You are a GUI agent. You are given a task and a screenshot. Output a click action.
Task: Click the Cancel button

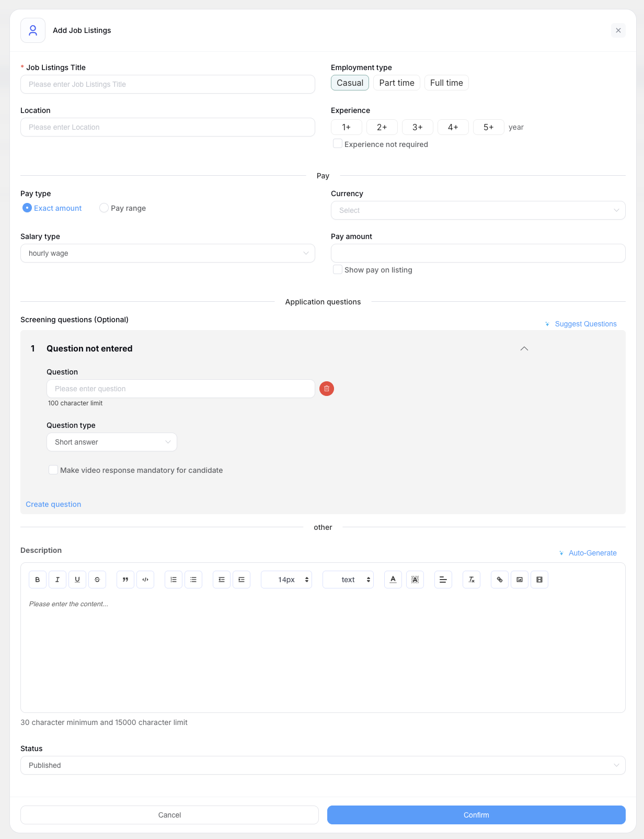coord(169,815)
